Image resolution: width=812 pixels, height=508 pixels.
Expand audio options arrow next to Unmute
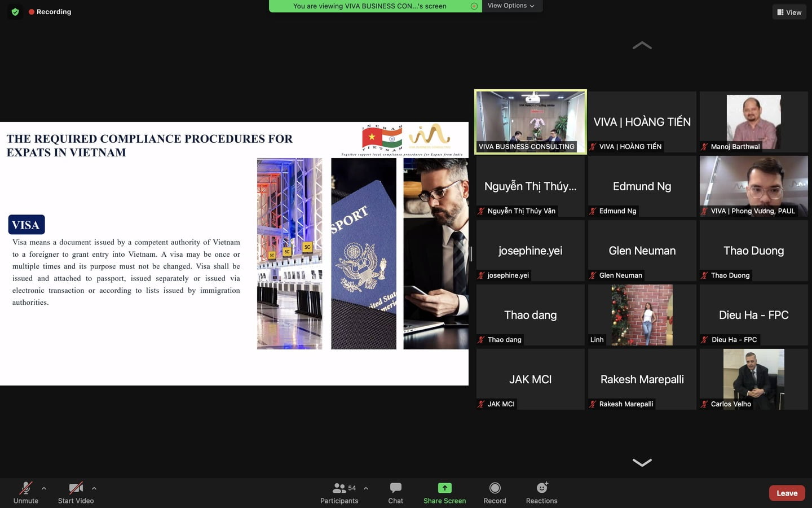[x=44, y=488]
